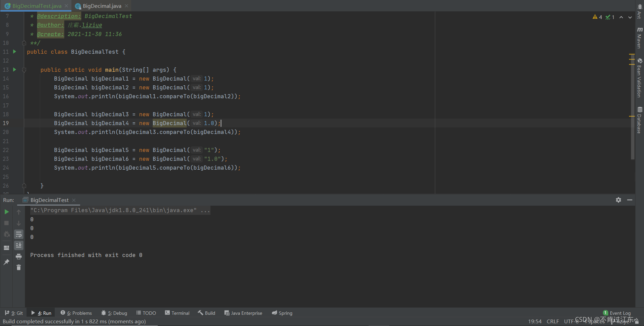The height and width of the screenshot is (326, 644).
Task: Collapse the main method fold marker
Action: [24, 70]
